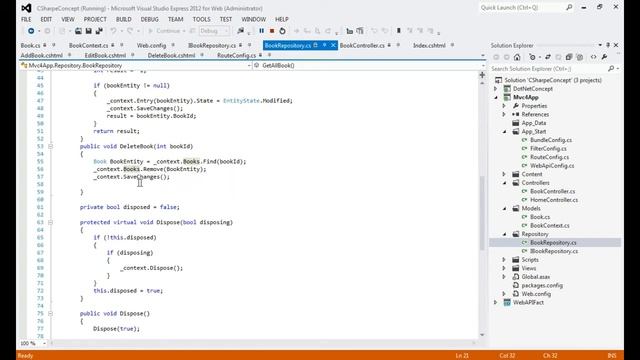Open the TOOLS menu

tap(202, 19)
